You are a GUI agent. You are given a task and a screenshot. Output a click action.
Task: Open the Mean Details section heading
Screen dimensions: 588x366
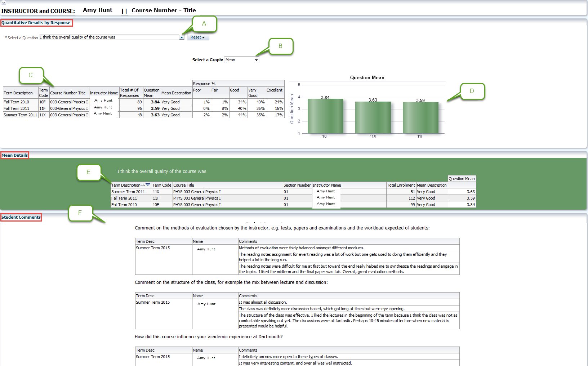point(15,155)
